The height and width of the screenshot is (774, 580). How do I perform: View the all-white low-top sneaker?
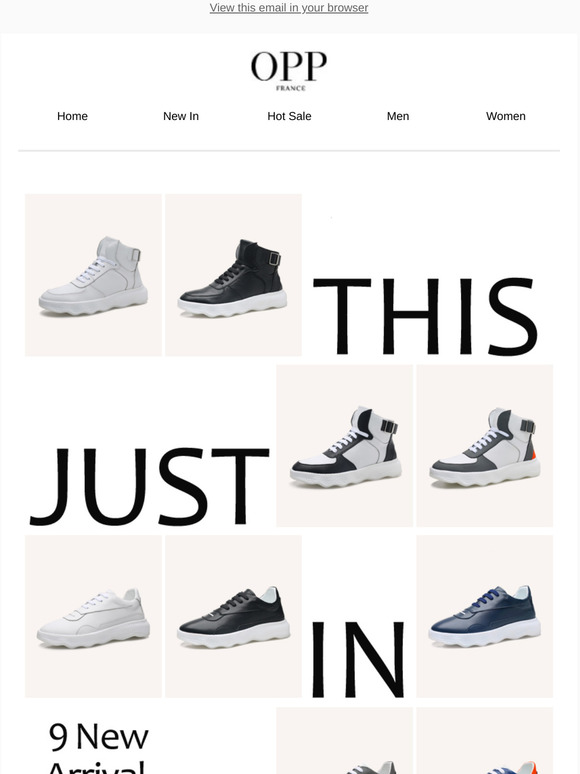click(93, 617)
